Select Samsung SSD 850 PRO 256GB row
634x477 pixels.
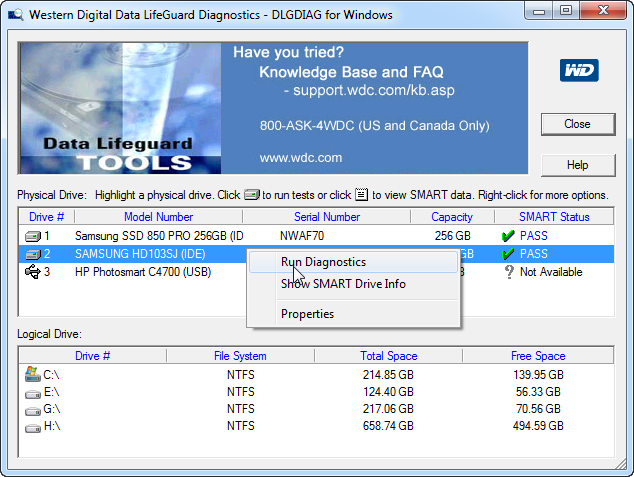coord(316,236)
